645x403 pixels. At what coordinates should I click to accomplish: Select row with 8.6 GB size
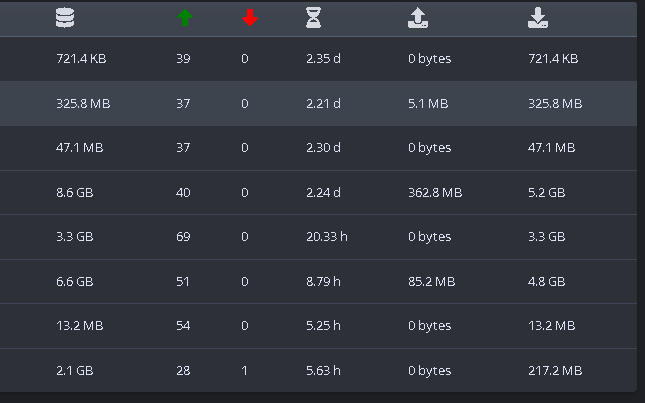click(318, 192)
